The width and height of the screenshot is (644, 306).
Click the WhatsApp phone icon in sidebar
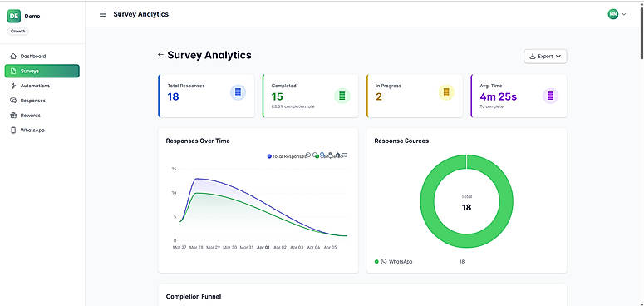(x=13, y=130)
